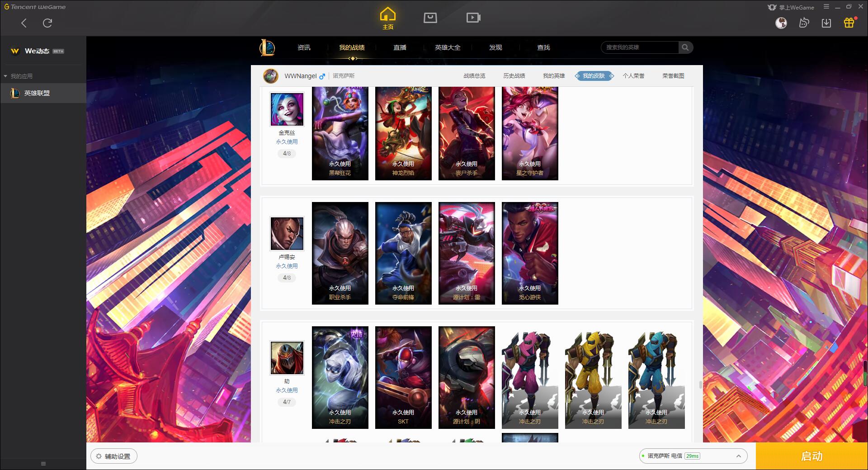Click the 金克丝 champion portrait
Viewport: 868px width, 470px height.
(x=287, y=109)
